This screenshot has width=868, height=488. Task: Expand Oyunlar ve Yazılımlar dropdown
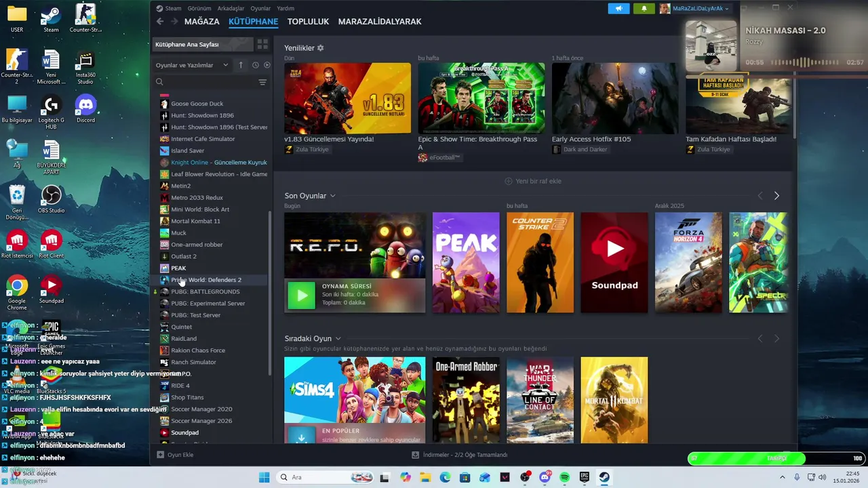click(193, 65)
